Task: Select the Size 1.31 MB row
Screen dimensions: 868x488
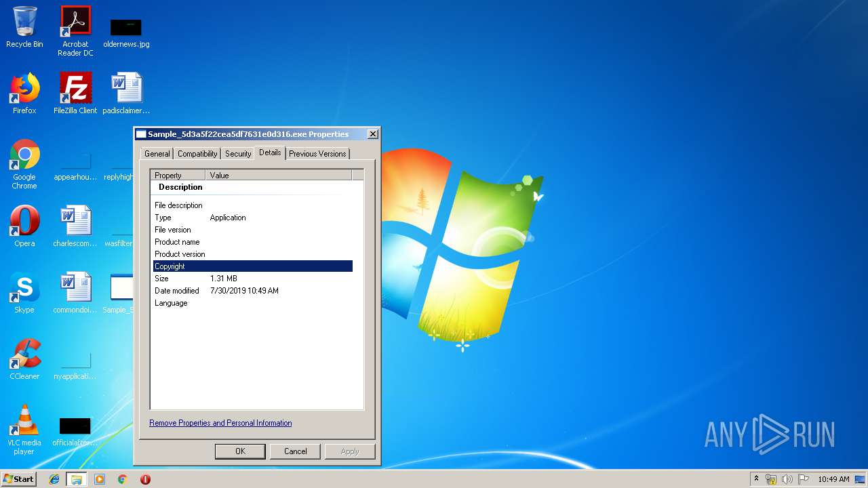Action: [x=253, y=279]
